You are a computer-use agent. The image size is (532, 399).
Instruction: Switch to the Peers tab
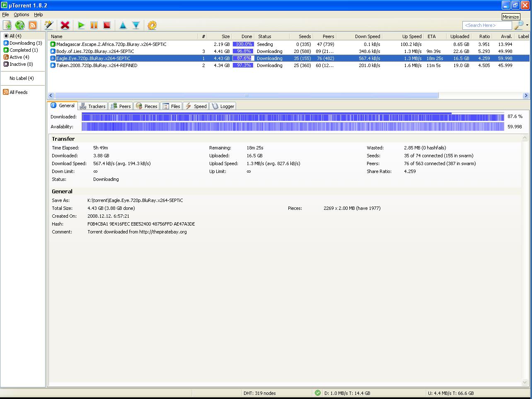coord(121,106)
